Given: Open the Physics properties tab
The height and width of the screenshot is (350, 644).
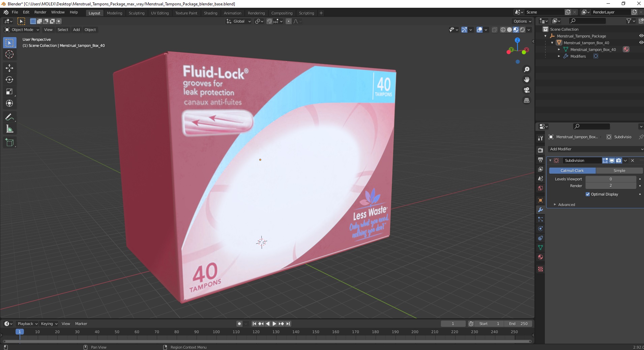Looking at the screenshot, I should point(540,229).
